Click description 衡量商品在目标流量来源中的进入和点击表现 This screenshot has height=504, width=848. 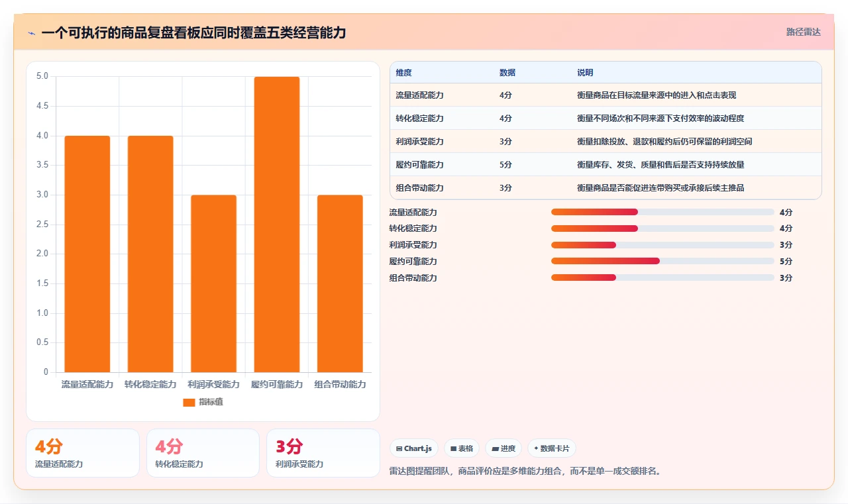(657, 95)
